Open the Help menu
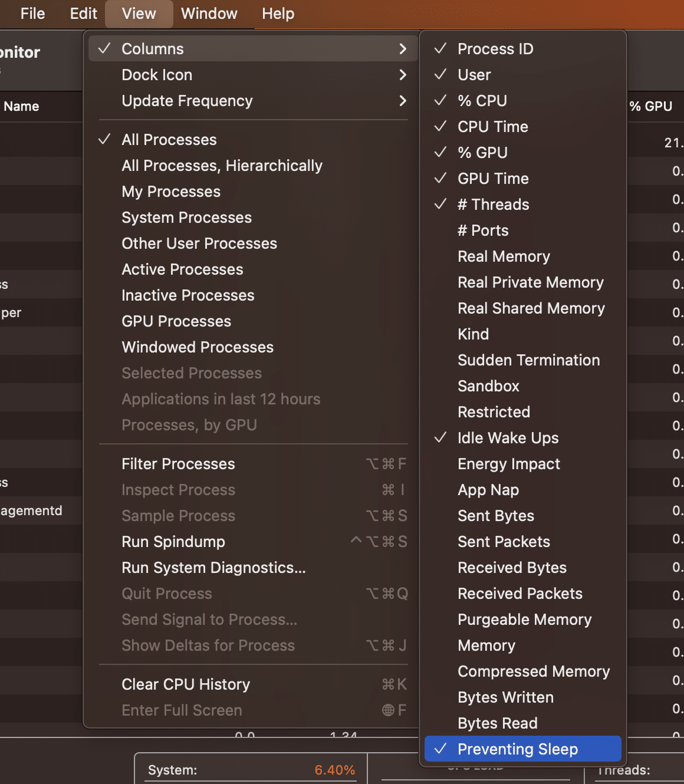 [278, 14]
